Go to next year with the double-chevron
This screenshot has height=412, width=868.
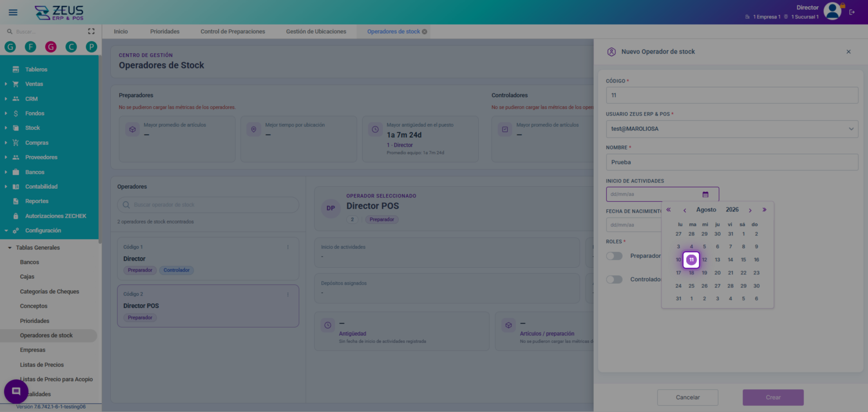click(x=764, y=210)
